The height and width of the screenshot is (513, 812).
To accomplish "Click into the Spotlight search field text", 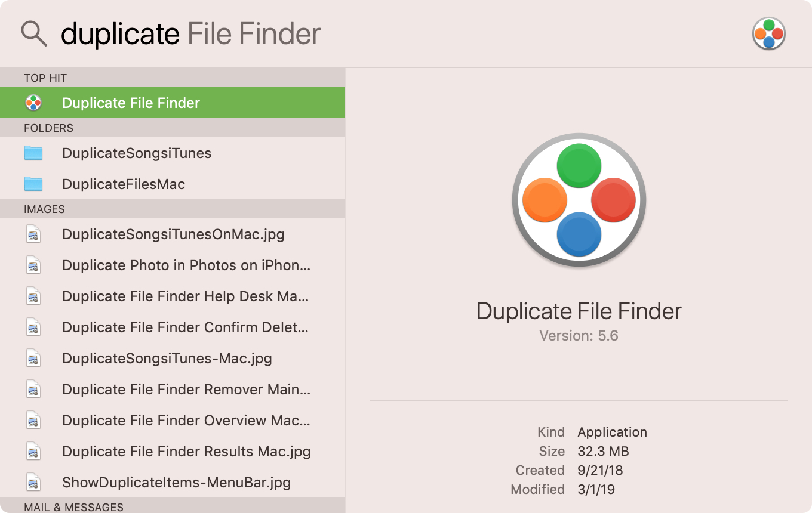I will 191,34.
